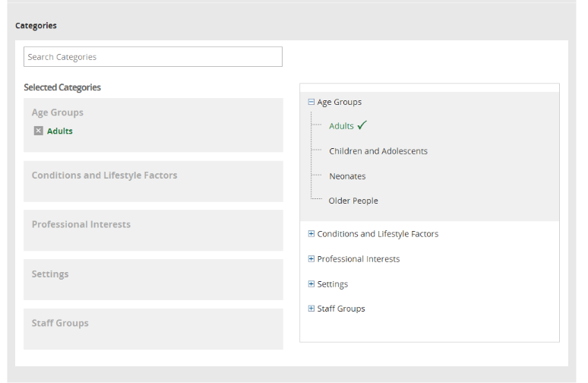Select the Neonates category
This screenshot has width=588, height=383.
347,176
